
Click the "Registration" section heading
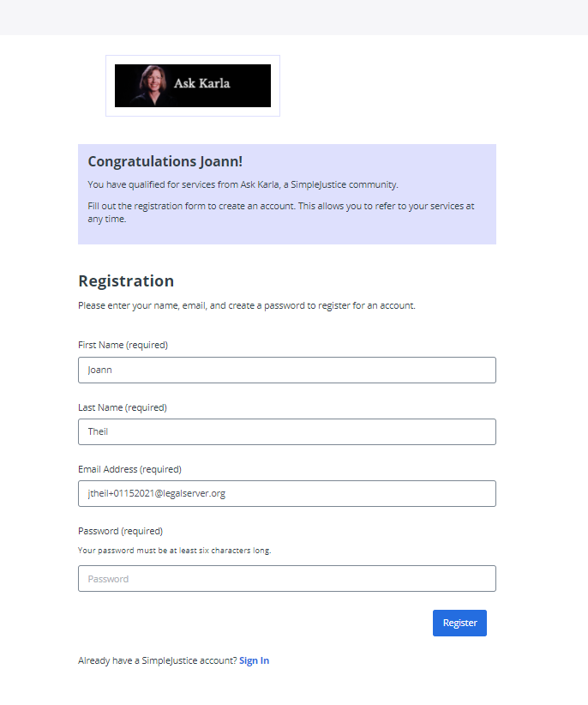pos(126,281)
